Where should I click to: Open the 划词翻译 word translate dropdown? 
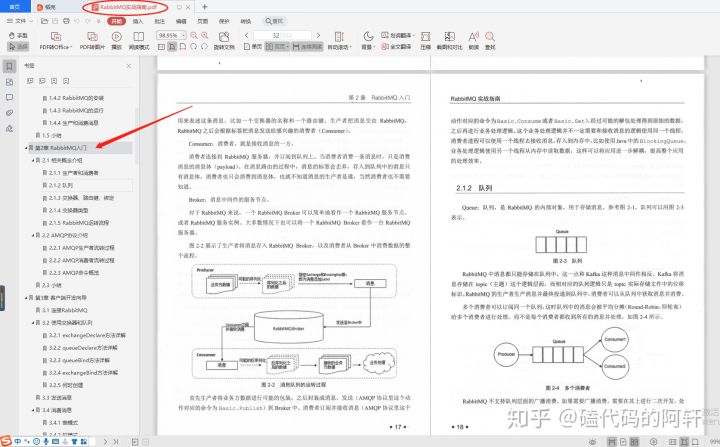(x=398, y=35)
